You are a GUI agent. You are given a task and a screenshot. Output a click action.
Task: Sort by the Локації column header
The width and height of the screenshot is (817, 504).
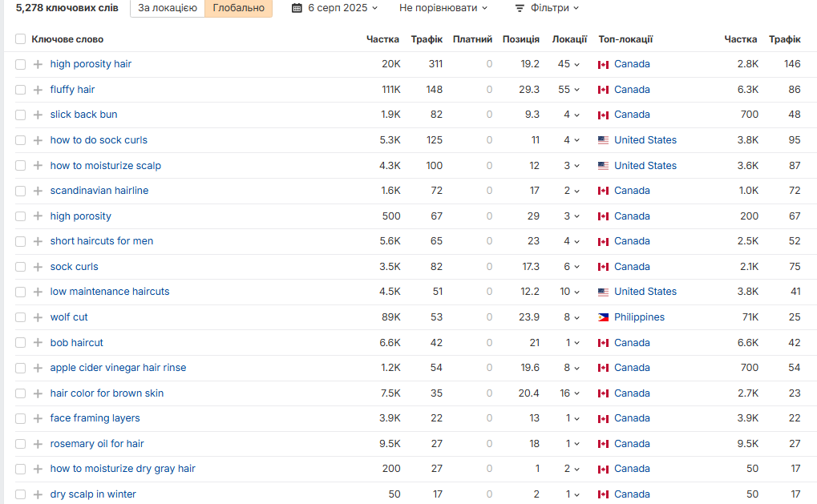[569, 39]
